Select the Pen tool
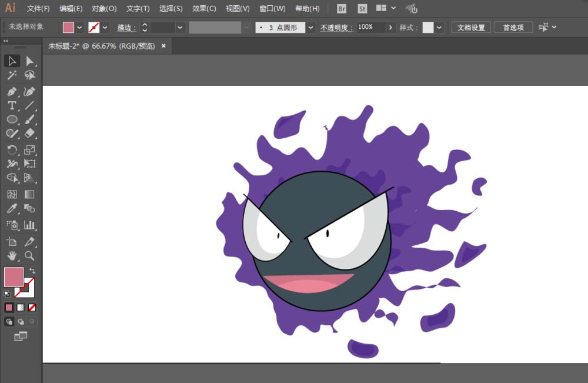The image size is (588, 383). [x=12, y=92]
